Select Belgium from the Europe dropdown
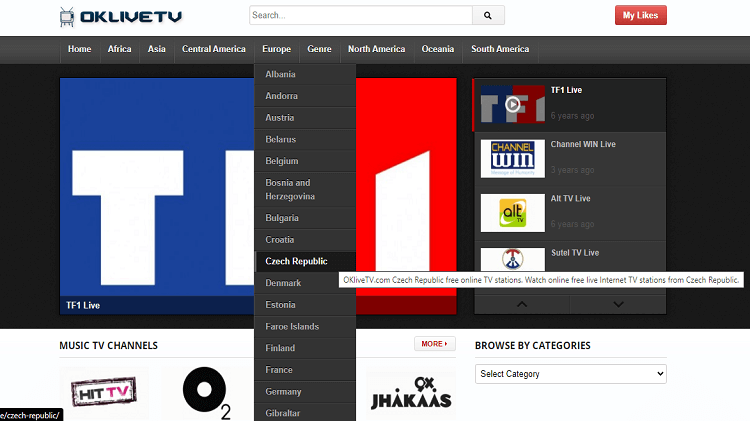The height and width of the screenshot is (421, 750). tap(305, 161)
